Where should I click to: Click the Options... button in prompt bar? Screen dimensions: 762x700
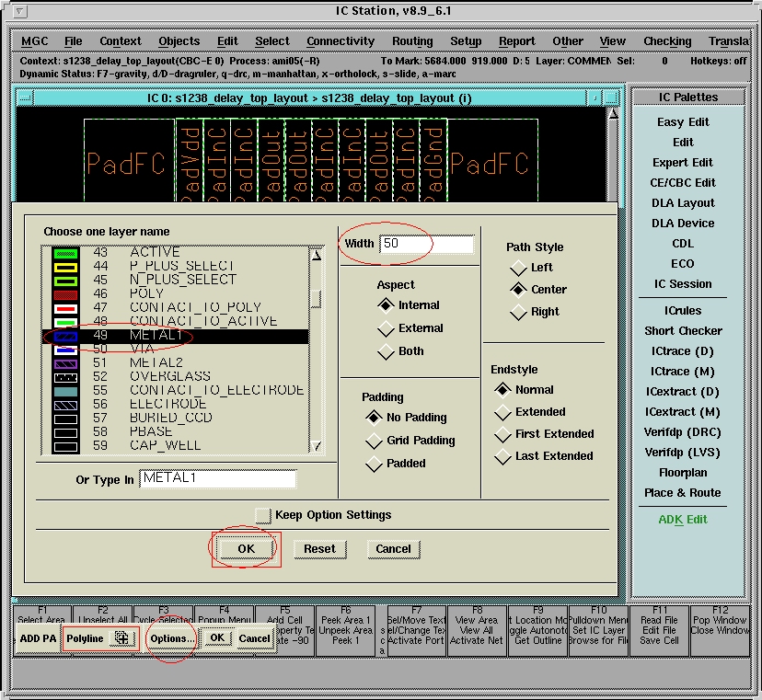coord(172,638)
